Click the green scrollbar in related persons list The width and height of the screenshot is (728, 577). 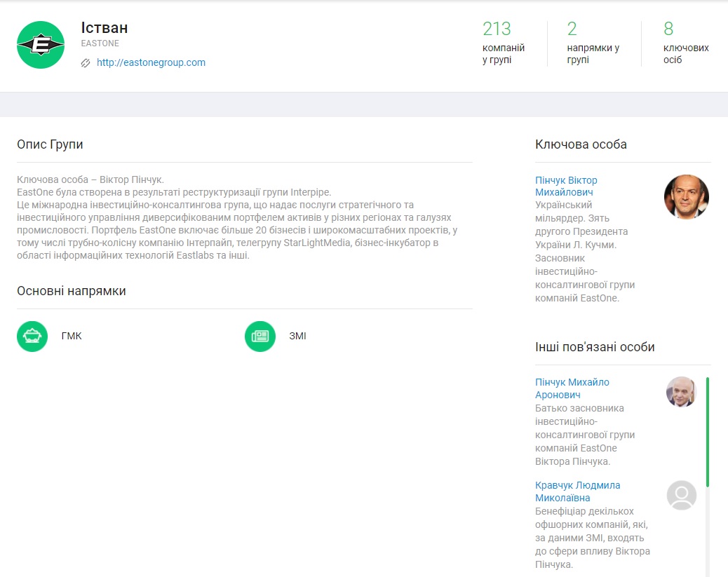coord(707,431)
